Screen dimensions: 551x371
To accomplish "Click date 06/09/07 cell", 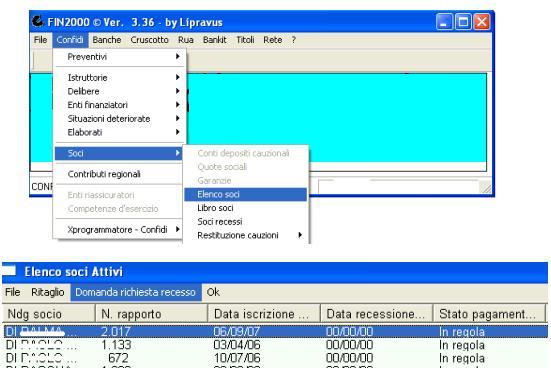I will tap(237, 332).
